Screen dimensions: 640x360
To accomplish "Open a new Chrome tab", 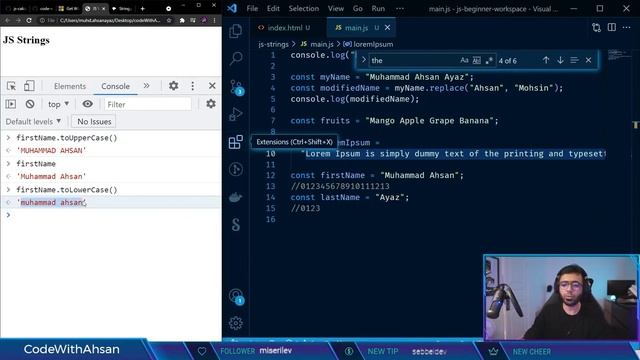I will pyautogui.click(x=142, y=8).
